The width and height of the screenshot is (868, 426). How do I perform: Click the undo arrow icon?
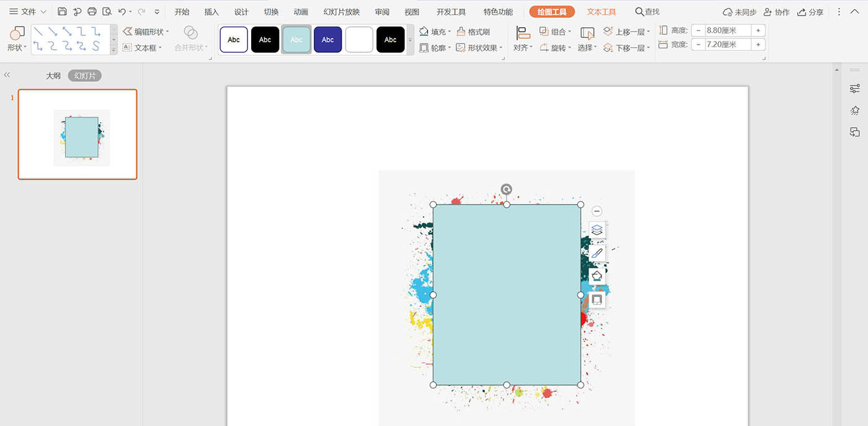(122, 12)
